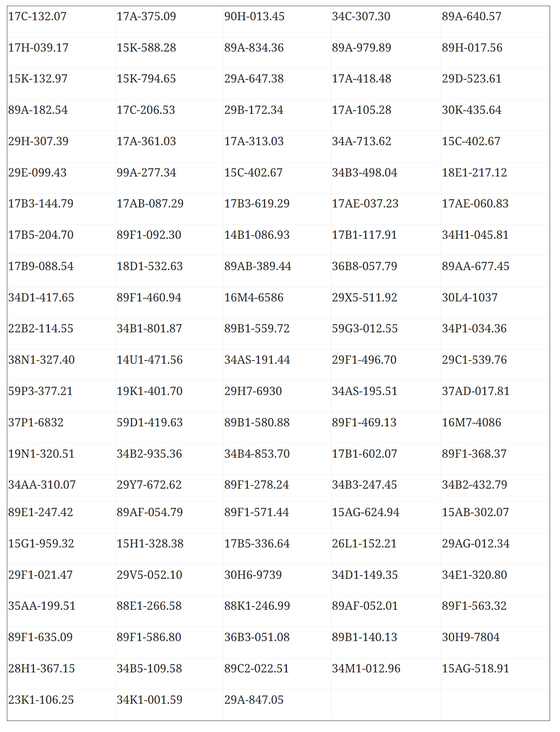
Task: Click cell 30H6-9739
Action: click(277, 580)
